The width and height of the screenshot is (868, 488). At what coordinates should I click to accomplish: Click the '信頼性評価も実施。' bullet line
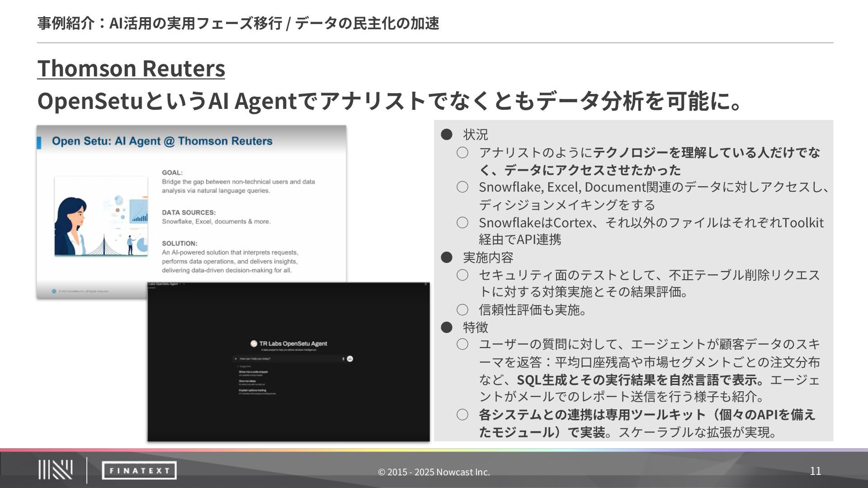pos(533,310)
